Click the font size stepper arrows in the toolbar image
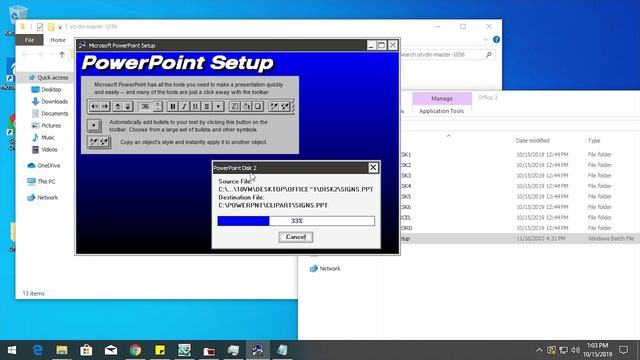 [x=158, y=107]
